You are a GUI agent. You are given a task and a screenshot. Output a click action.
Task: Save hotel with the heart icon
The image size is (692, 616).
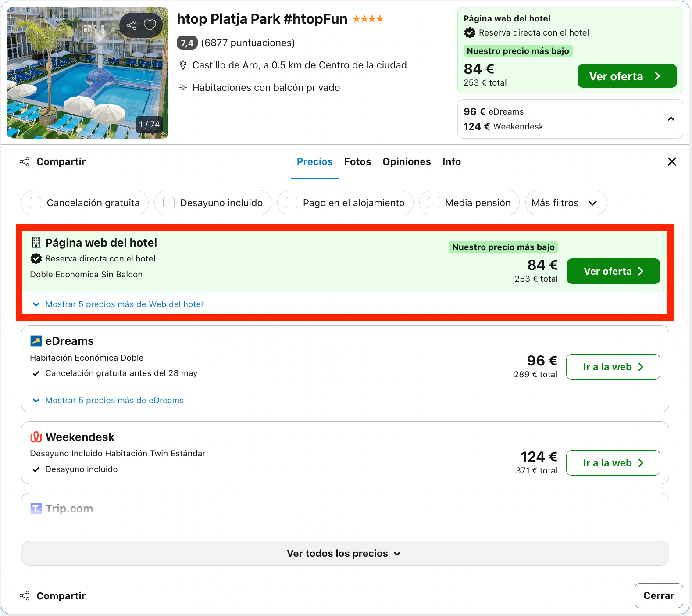[150, 25]
